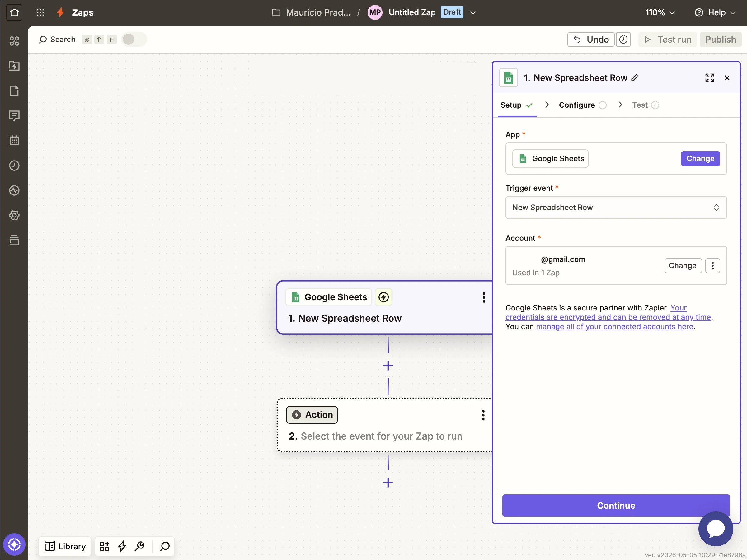Open the sidebar import Zap icon
This screenshot has width=747, height=560.
[14, 66]
